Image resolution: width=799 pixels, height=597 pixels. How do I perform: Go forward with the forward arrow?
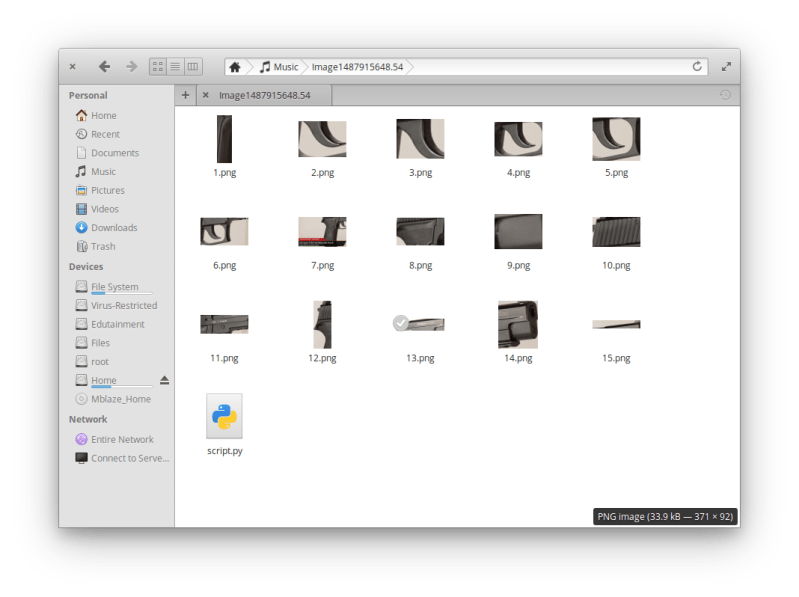click(131, 66)
